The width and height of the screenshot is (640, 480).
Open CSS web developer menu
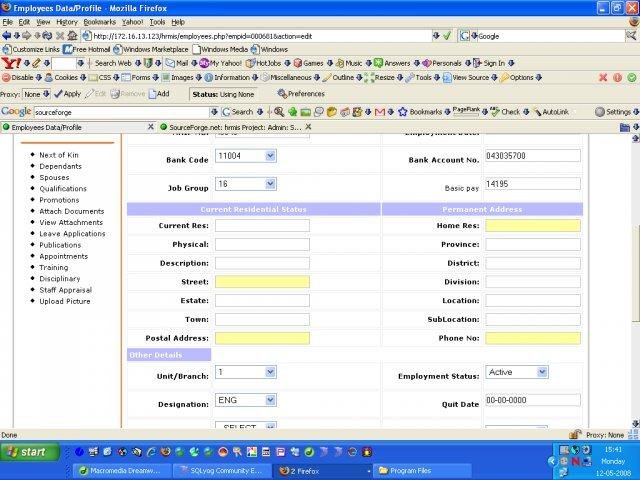100,78
